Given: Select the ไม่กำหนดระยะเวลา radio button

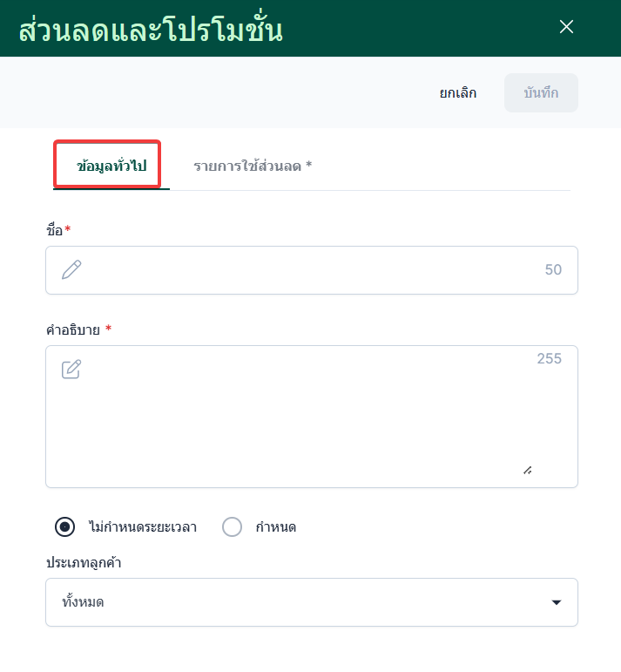Looking at the screenshot, I should pyautogui.click(x=64, y=527).
